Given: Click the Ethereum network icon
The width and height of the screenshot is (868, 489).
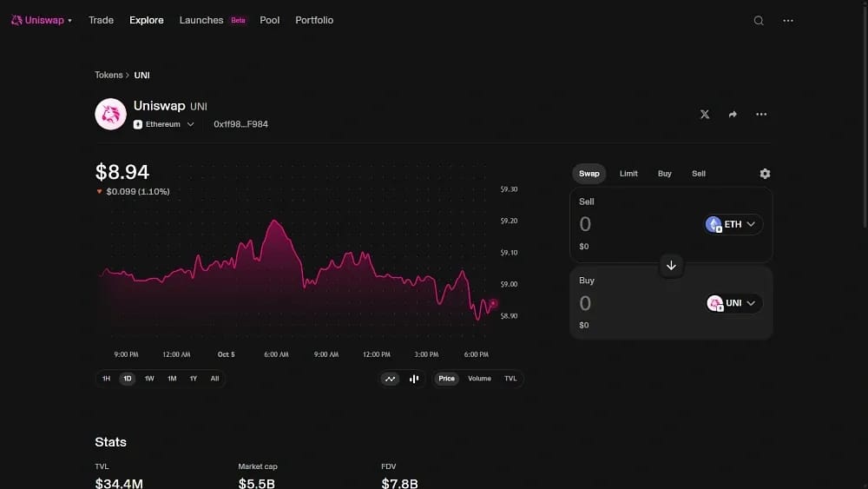Looking at the screenshot, I should [138, 124].
